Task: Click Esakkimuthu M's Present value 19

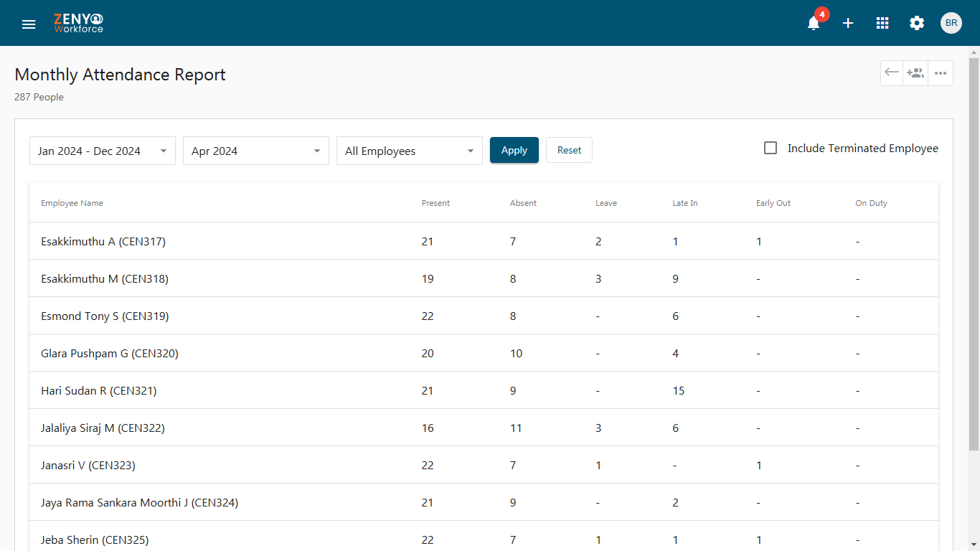Action: pyautogui.click(x=428, y=279)
